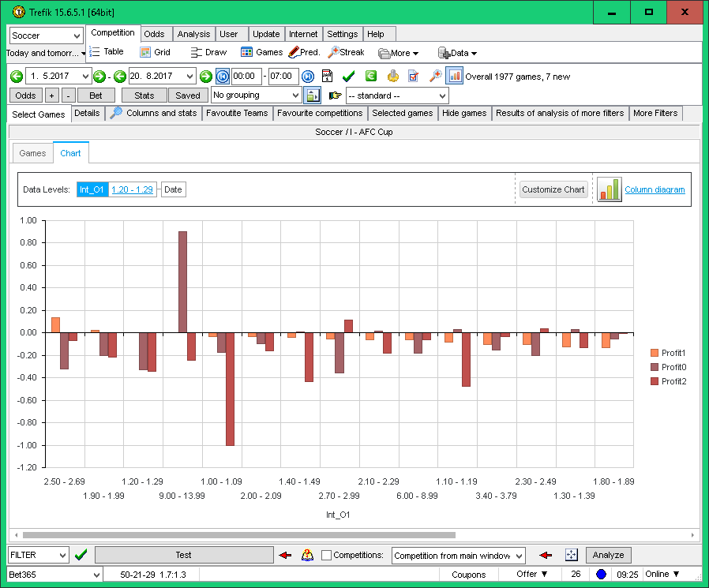Click the Column diagram chart icon
Screen dimensions: 709x588
[x=609, y=189]
